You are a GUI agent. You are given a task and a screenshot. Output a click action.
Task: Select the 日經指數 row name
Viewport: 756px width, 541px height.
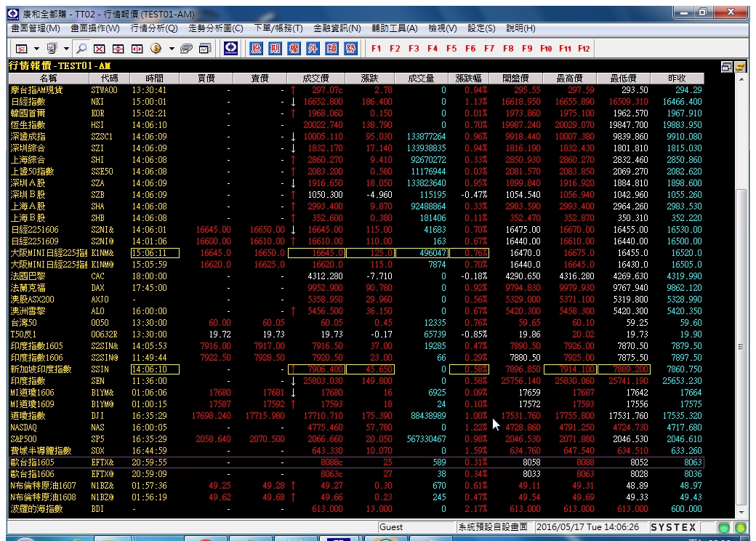28,101
